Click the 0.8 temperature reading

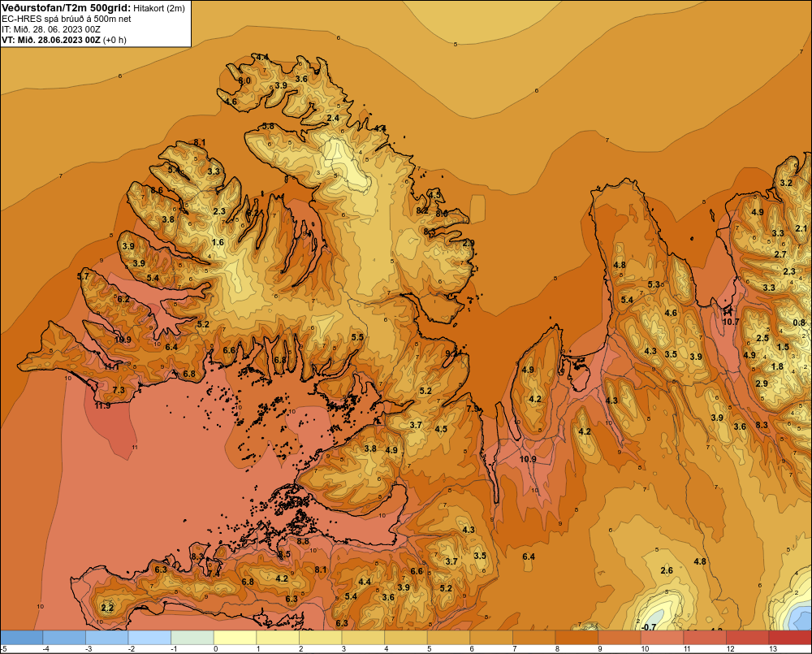[799, 323]
